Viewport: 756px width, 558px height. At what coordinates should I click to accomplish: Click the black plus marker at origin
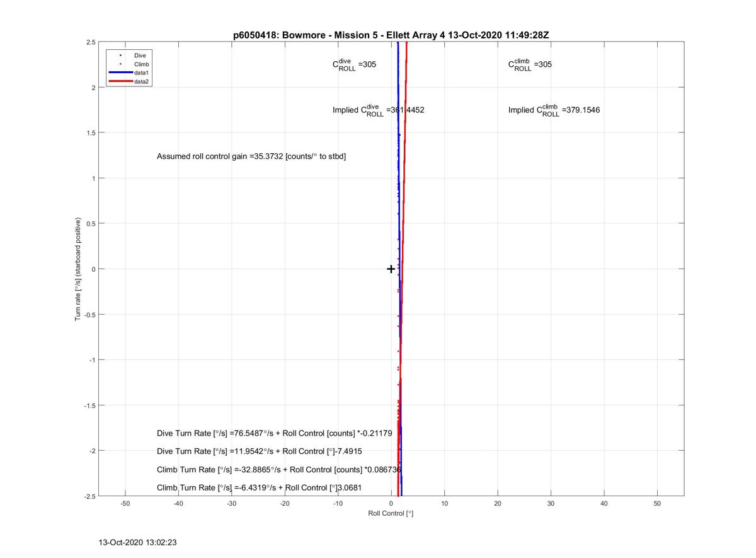click(391, 269)
